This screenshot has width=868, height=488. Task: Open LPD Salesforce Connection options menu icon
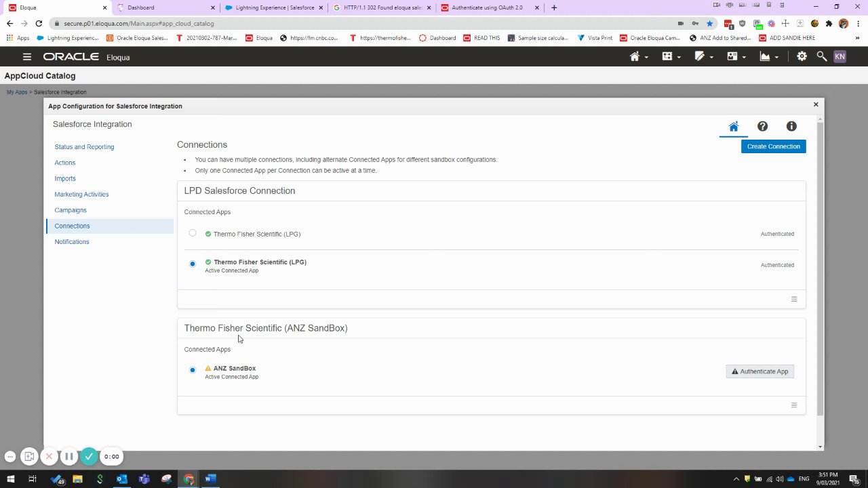click(794, 299)
